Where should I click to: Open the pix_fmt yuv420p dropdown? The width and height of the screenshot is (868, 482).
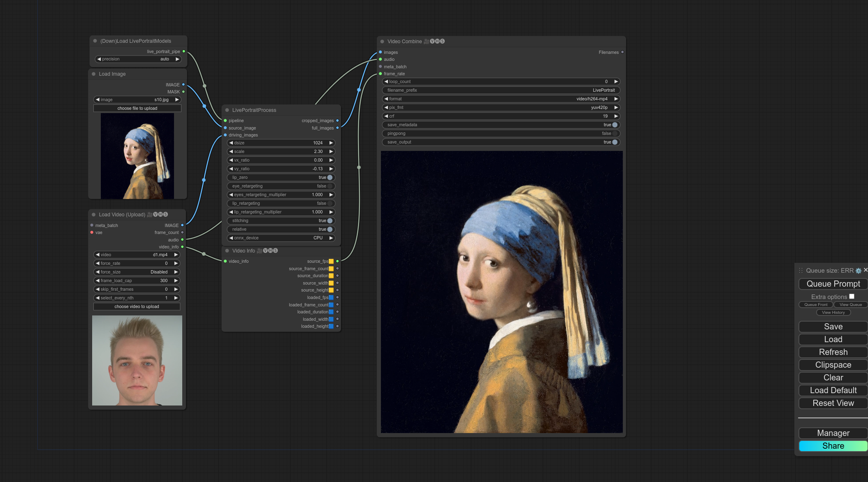click(x=501, y=107)
